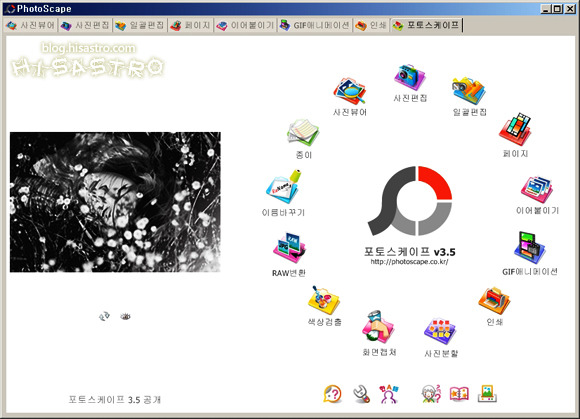
Task: Open the 사진뷰어 viewer icon in circle
Action: tap(349, 91)
